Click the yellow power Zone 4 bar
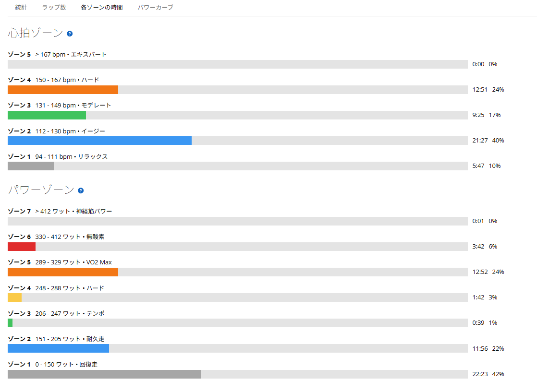The image size is (537, 392). click(x=14, y=297)
